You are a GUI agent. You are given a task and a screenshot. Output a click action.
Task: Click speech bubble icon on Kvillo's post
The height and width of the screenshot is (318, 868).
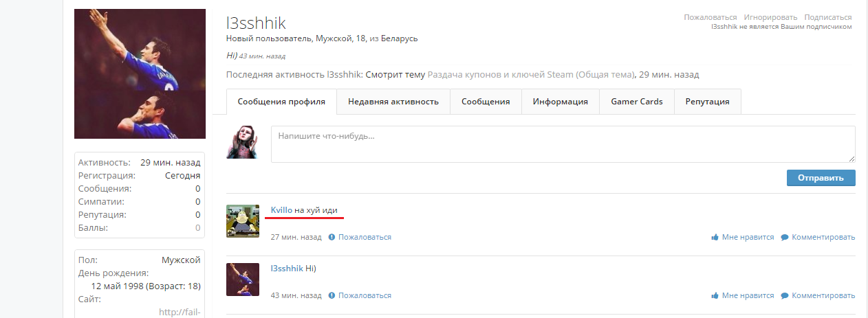point(785,237)
